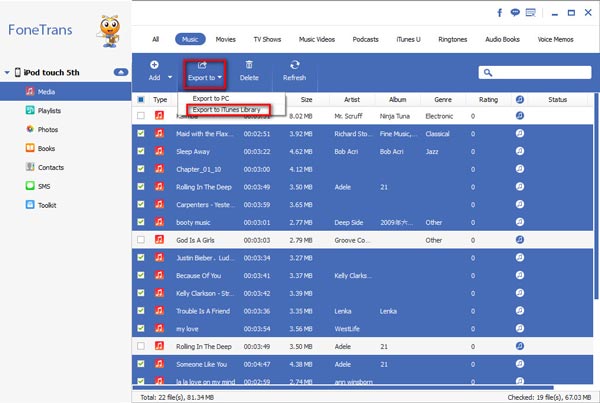Switch to the Audio Books tab
600x403 pixels.
tap(502, 39)
